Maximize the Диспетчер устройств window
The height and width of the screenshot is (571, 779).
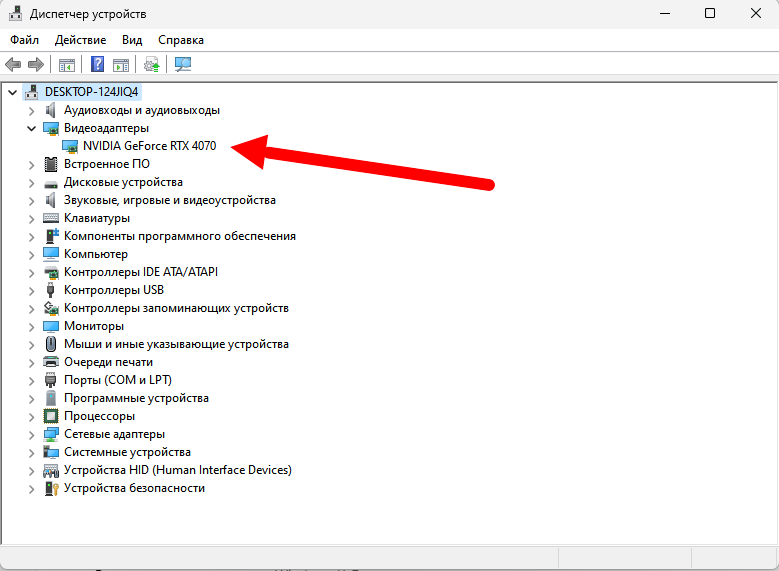710,13
